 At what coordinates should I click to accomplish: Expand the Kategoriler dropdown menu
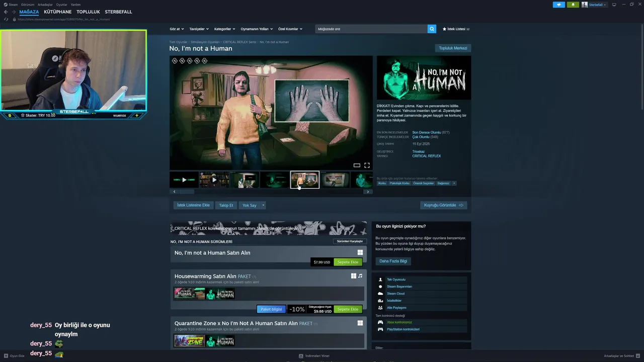point(224,29)
